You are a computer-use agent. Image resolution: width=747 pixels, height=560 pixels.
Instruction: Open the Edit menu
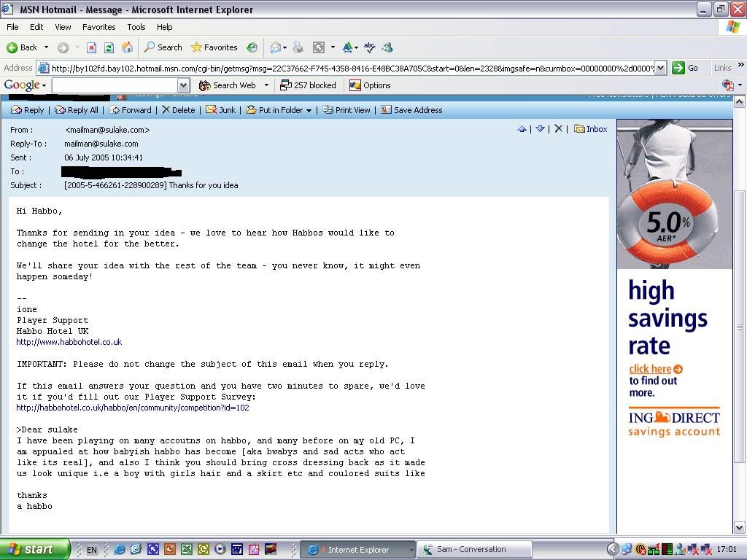[36, 27]
